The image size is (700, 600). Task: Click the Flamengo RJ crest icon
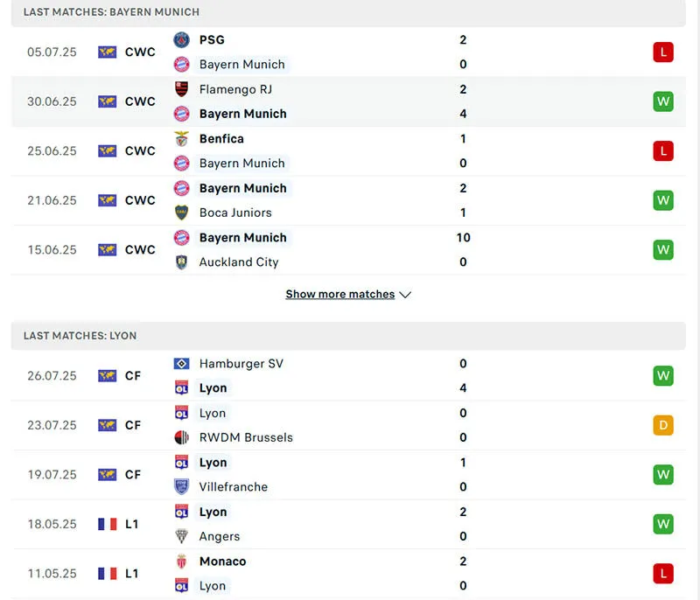coord(181,89)
